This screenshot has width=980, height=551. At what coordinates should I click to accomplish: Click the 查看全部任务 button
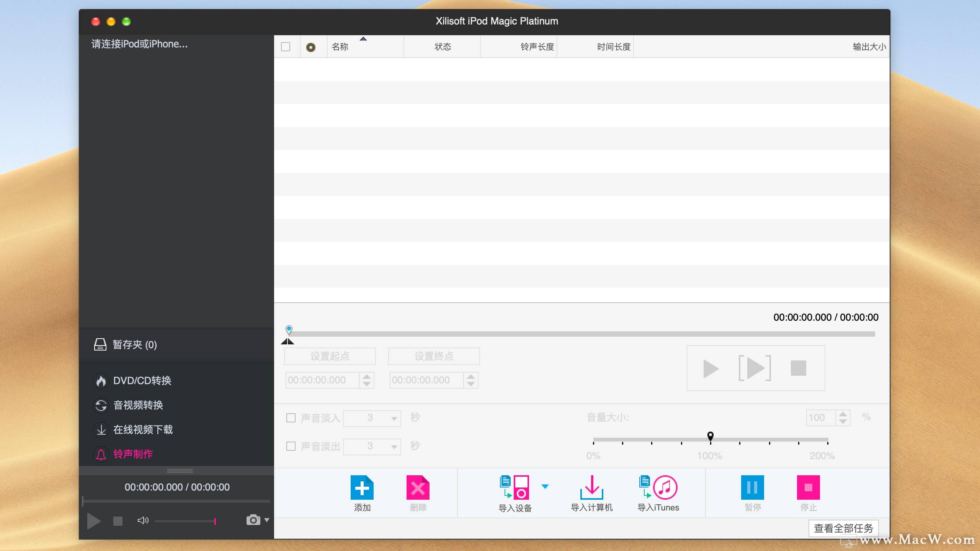(843, 528)
